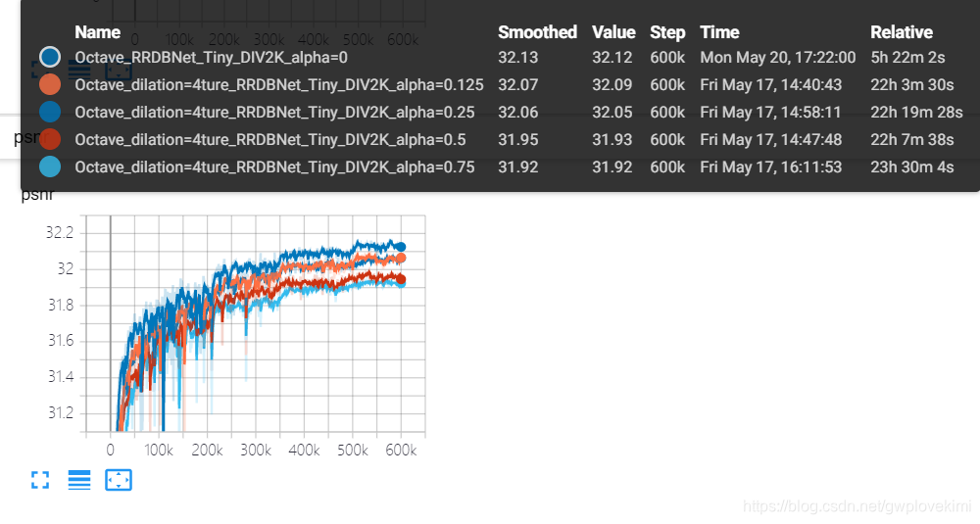Image resolution: width=980 pixels, height=524 pixels.
Task: Toggle y-axis log scale on psnr chart
Action: pos(79,480)
